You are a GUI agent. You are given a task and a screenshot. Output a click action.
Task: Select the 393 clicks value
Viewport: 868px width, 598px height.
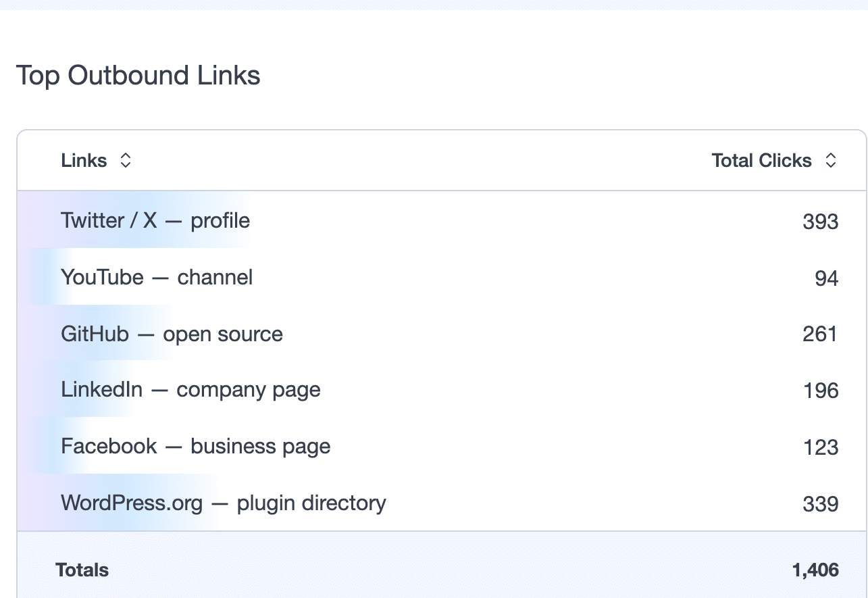(820, 222)
